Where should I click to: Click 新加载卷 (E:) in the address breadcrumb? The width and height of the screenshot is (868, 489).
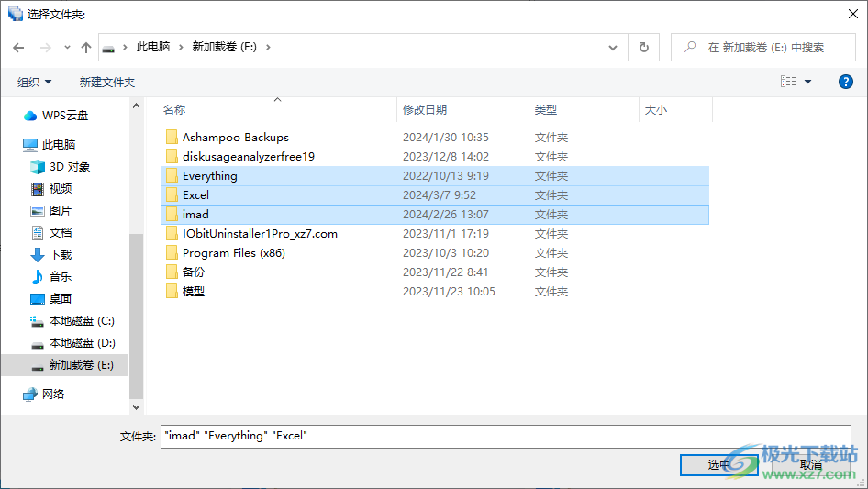[224, 47]
